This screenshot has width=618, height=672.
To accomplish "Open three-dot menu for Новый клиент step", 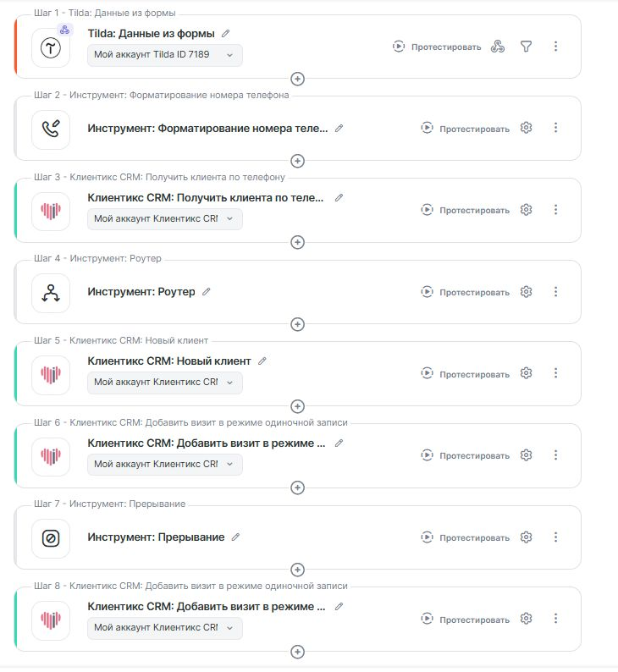I will tap(556, 373).
